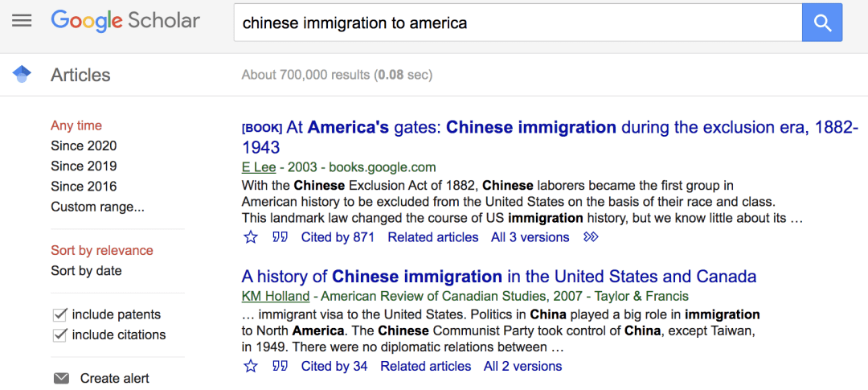Filter results to Since 2020
The image size is (868, 390).
84,146
